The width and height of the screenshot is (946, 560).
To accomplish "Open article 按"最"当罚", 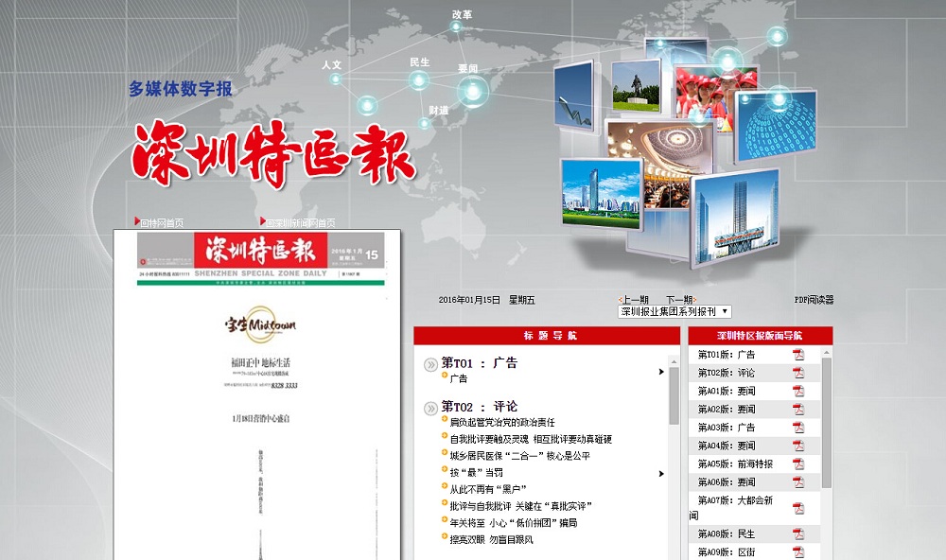I will coord(476,473).
